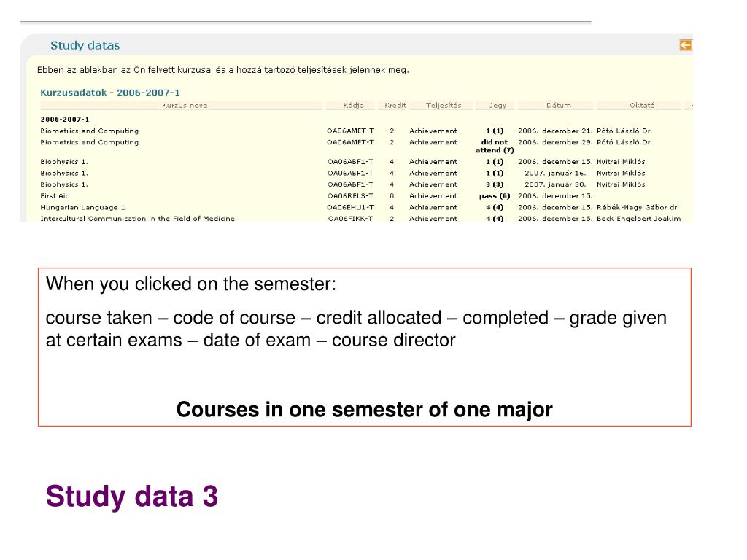Sort by the Kredit column header

(395, 106)
